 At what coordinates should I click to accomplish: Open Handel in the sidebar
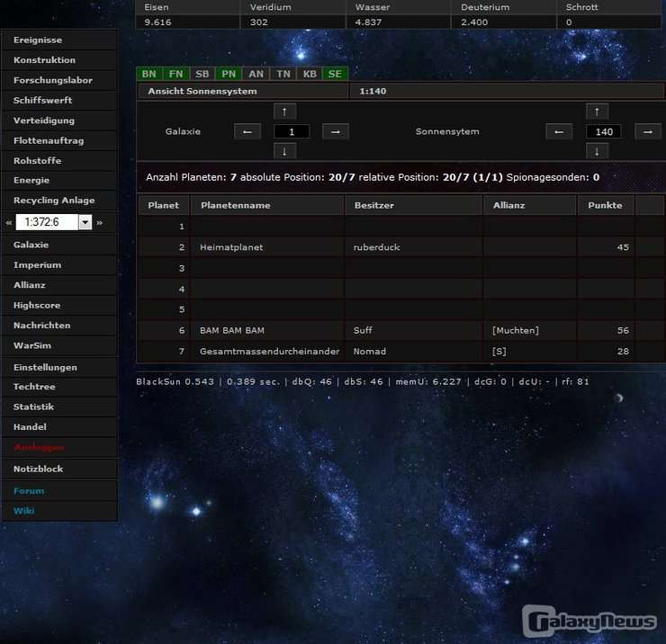coord(59,426)
